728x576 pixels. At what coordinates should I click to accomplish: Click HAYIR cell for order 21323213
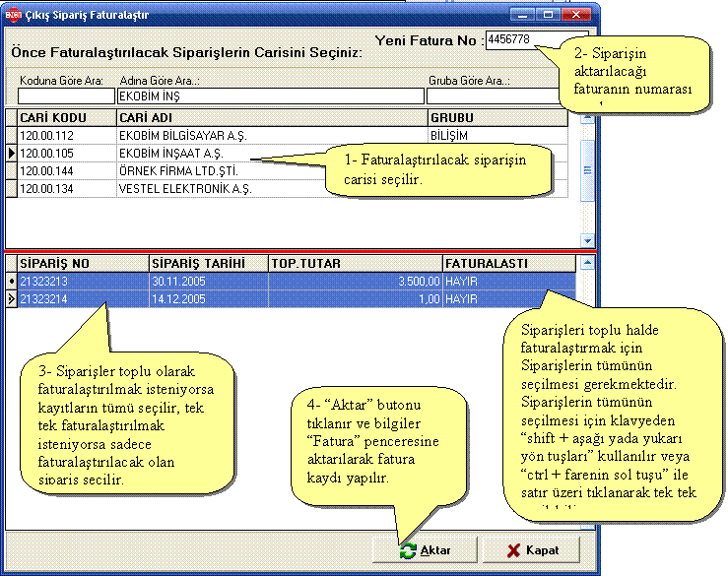(509, 281)
